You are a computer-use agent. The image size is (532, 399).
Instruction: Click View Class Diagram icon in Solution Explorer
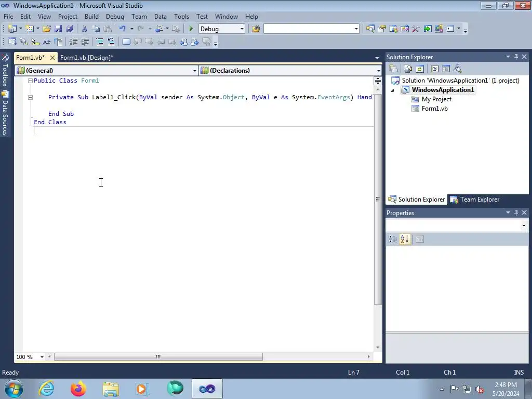click(458, 69)
